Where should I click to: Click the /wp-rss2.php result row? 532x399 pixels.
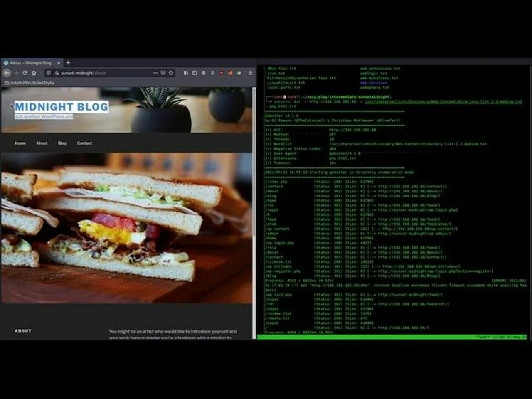(354, 295)
